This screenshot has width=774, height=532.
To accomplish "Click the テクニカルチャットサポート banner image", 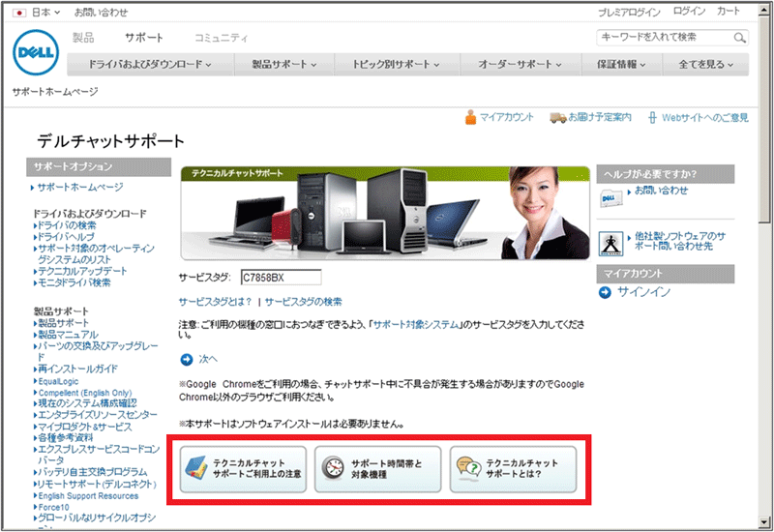I will pyautogui.click(x=385, y=213).
